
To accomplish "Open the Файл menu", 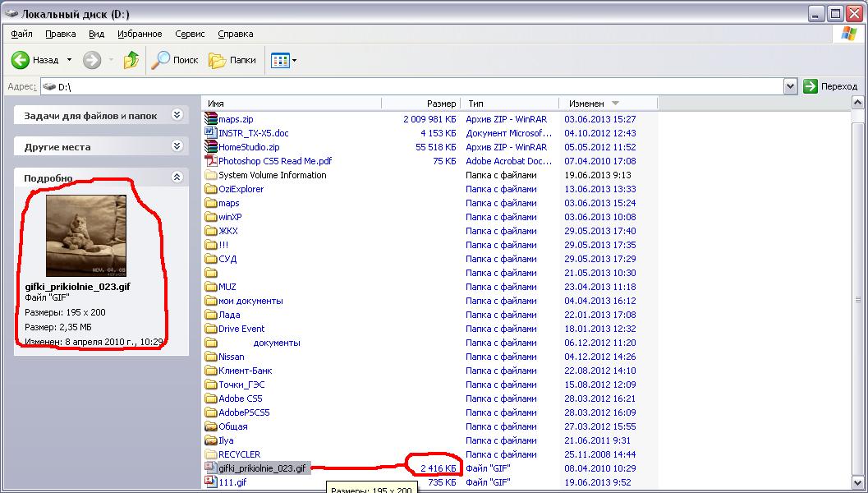I will tap(22, 34).
